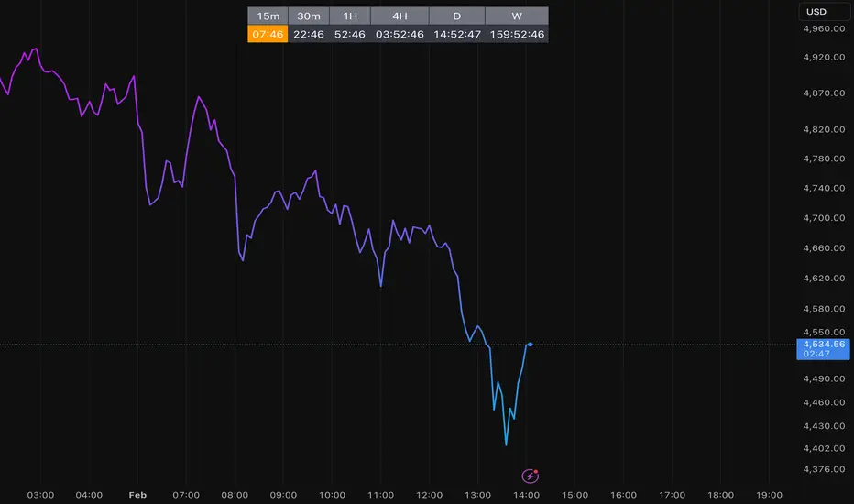Click the 14:52:47 daily countdown value
The height and width of the screenshot is (504, 854).
point(457,35)
